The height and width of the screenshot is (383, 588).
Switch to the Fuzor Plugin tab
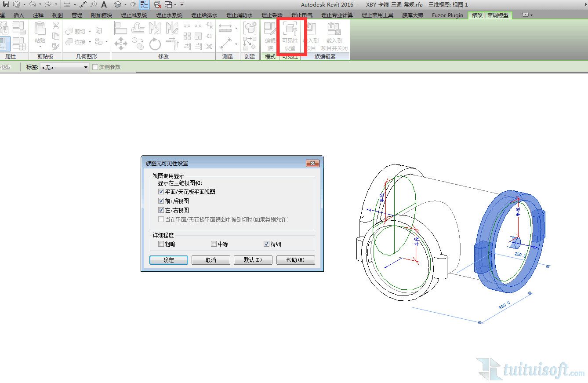(447, 15)
